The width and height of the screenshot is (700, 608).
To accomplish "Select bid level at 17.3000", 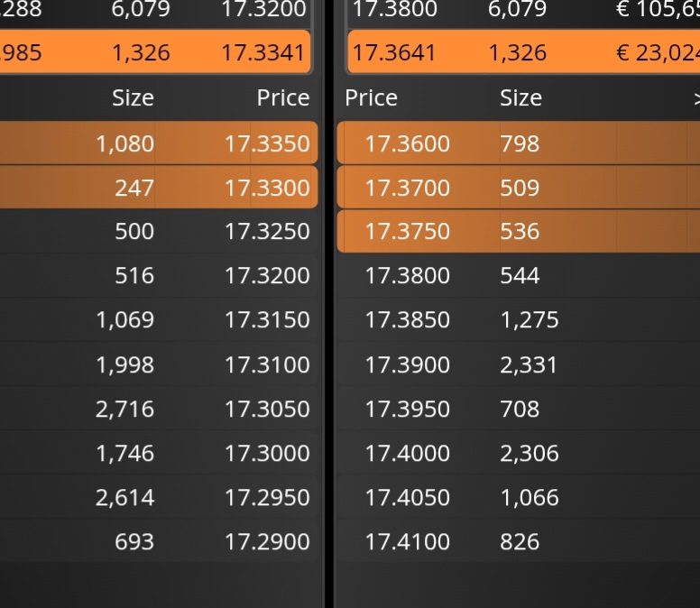I will (266, 453).
